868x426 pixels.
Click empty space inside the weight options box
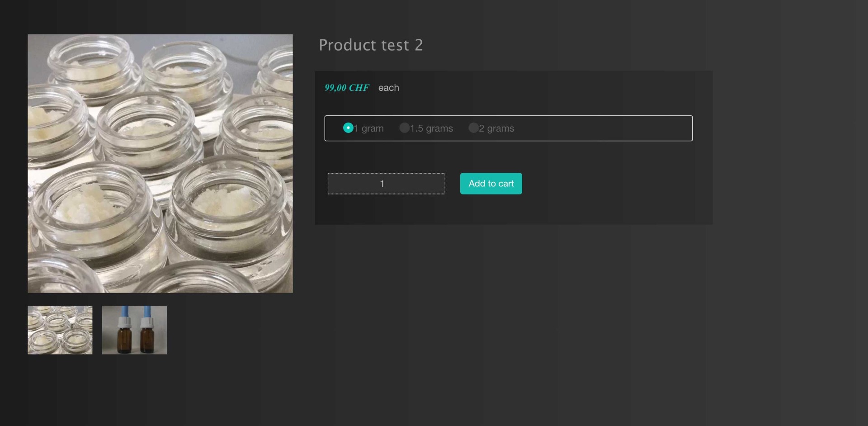point(606,128)
